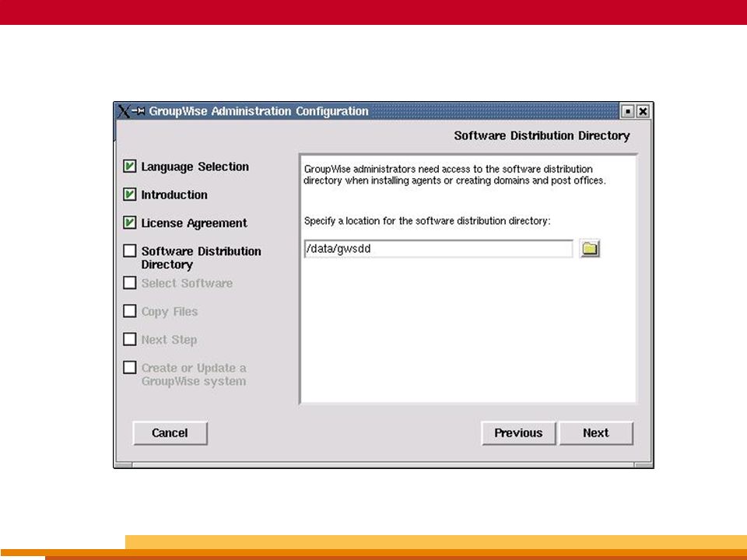Image resolution: width=747 pixels, height=560 pixels.
Task: Click the Select Software step label
Action: coord(187,283)
